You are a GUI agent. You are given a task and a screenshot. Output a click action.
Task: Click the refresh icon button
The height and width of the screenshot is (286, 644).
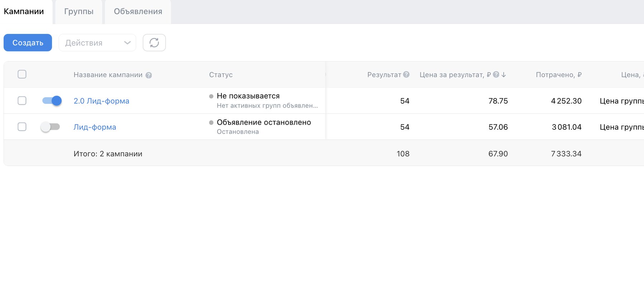click(x=154, y=43)
